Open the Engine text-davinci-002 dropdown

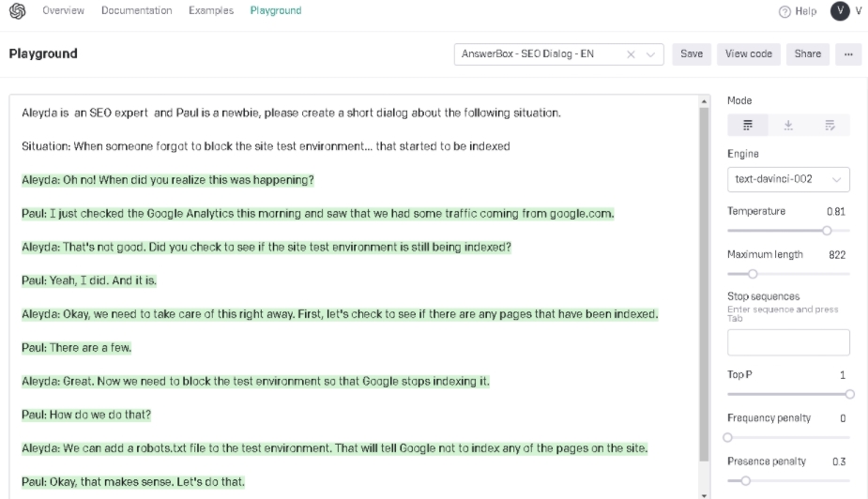[x=788, y=178]
